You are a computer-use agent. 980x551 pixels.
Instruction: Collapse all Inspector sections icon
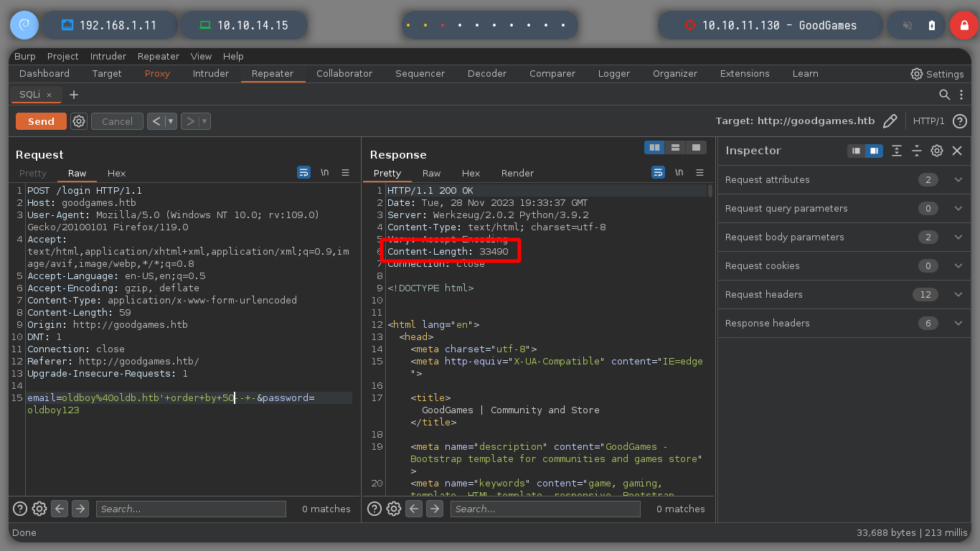(x=917, y=151)
